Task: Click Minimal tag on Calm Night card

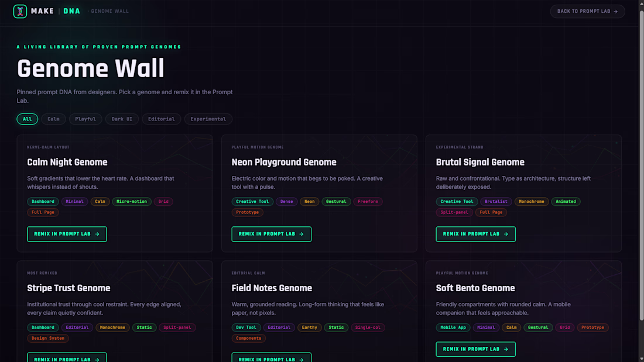Action: [x=74, y=202]
